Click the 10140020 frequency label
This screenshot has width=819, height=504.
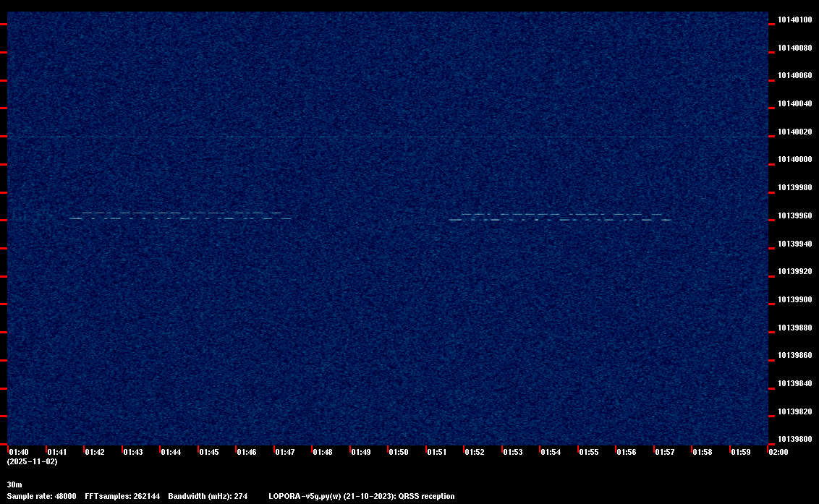click(x=795, y=132)
